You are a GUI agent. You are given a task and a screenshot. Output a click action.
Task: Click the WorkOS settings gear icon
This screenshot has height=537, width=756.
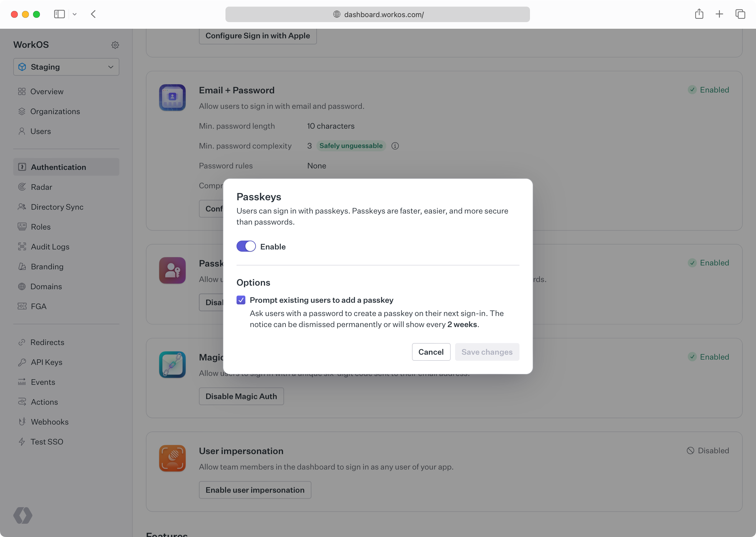(x=115, y=45)
